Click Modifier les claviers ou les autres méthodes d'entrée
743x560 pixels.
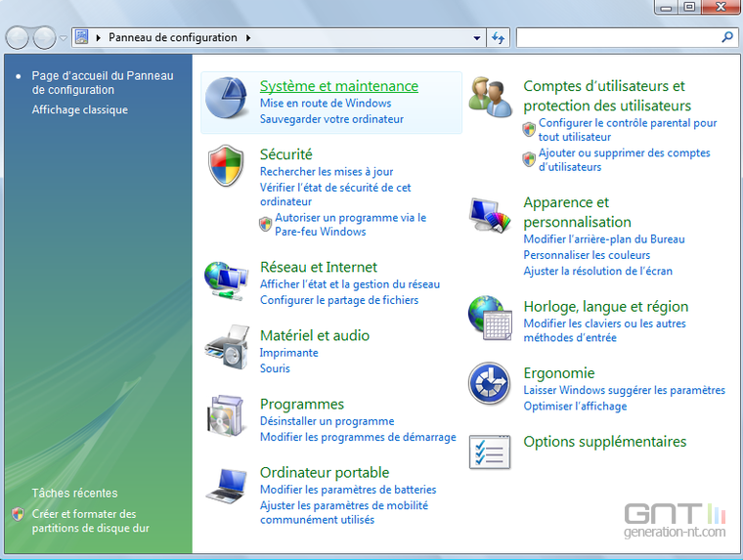pos(604,330)
